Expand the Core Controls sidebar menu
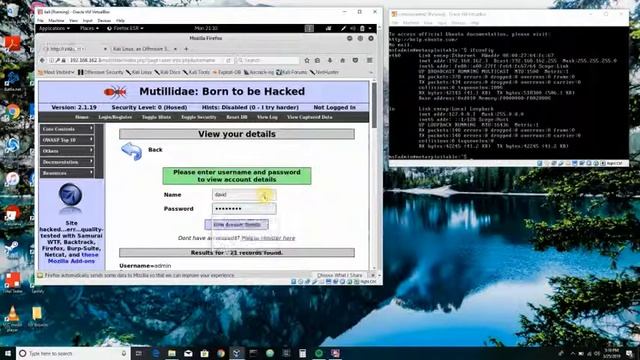This screenshot has width=640, height=360. coord(67,129)
